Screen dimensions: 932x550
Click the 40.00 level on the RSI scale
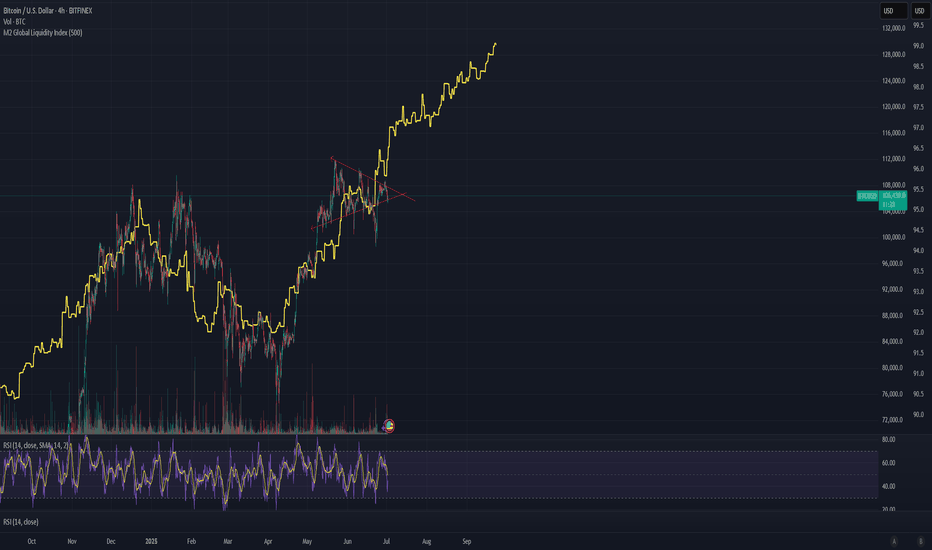point(889,486)
